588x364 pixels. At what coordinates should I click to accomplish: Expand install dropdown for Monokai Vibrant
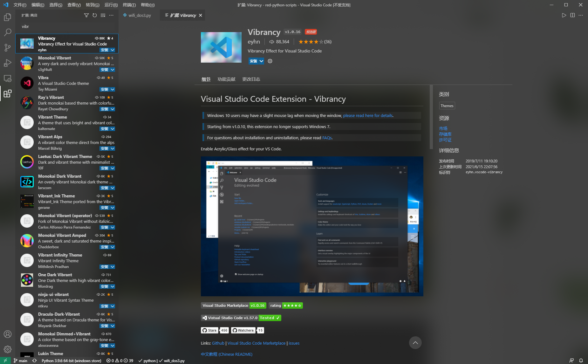point(113,70)
